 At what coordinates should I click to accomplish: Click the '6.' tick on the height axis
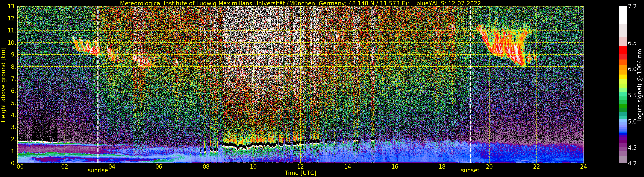(14, 91)
